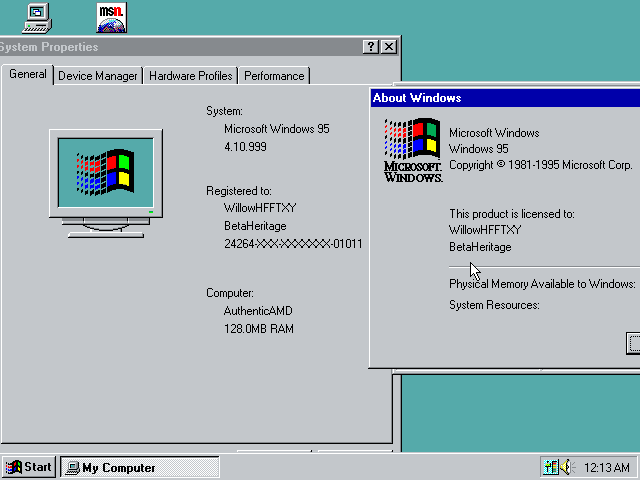Click WillowHFFTXY in About Windows dialog
Image resolution: width=640 pixels, height=480 pixels.
click(x=485, y=230)
